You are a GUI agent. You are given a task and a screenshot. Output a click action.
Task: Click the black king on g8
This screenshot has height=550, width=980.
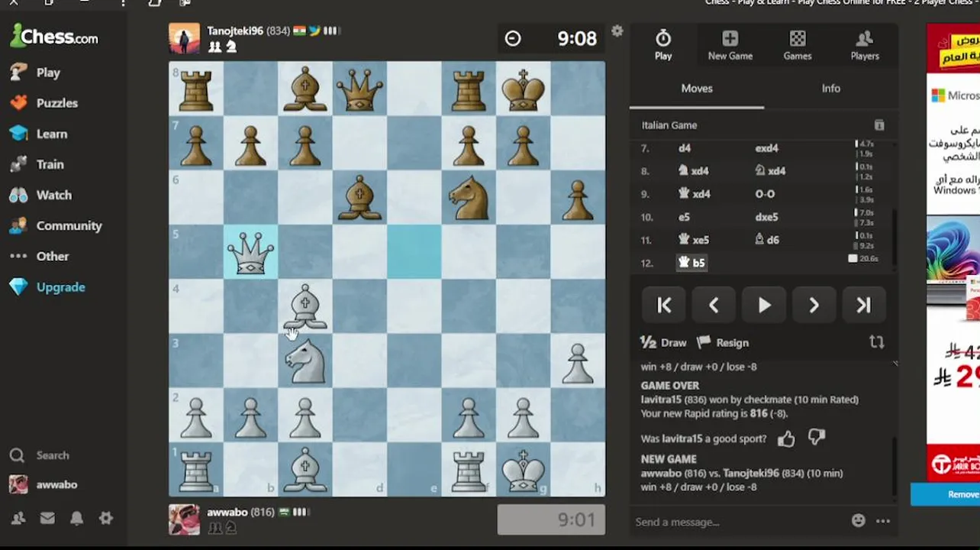(523, 89)
